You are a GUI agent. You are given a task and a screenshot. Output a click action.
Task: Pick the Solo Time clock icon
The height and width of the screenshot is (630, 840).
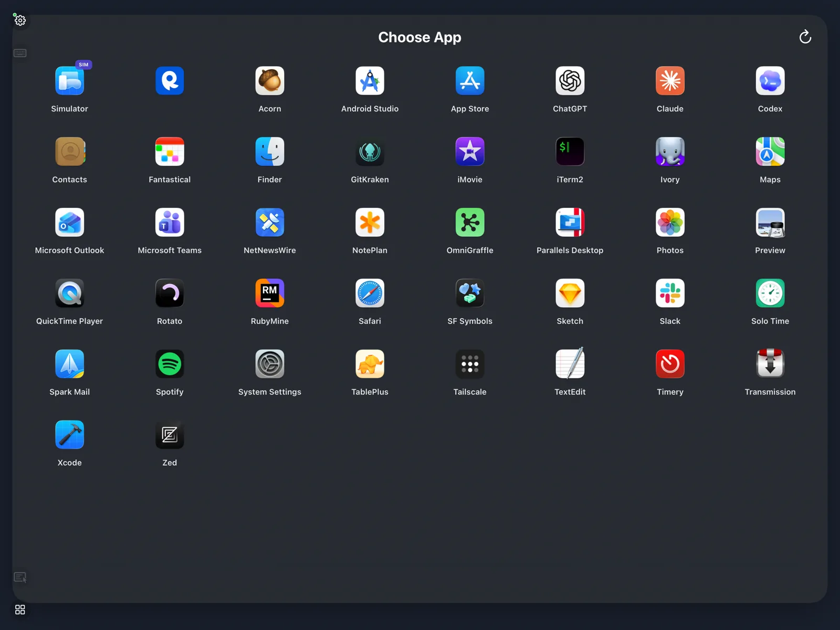pos(770,293)
